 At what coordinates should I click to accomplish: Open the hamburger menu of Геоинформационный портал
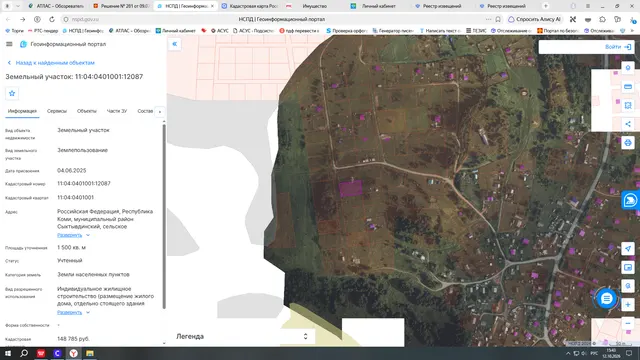click(9, 44)
